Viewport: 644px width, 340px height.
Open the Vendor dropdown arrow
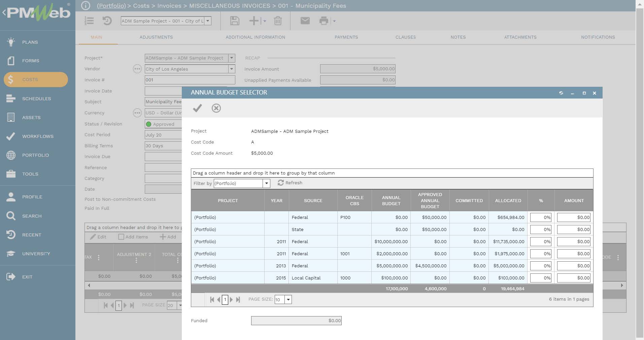pyautogui.click(x=232, y=69)
